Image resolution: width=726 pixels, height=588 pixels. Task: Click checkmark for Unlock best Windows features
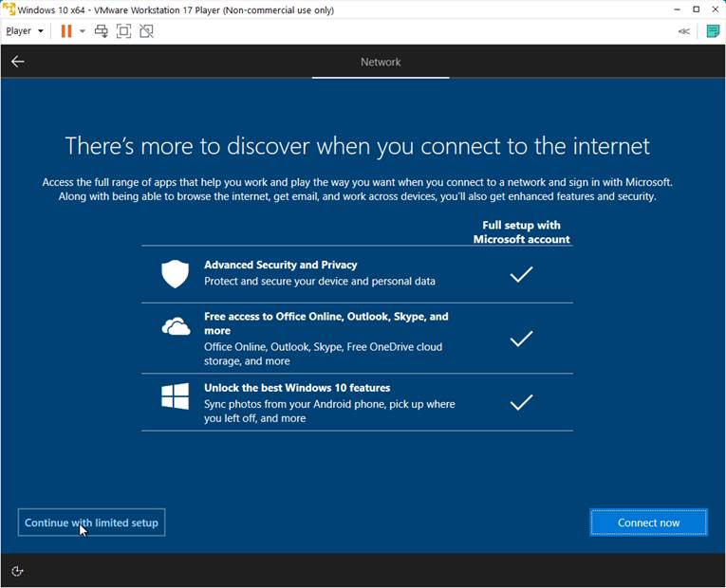click(521, 402)
